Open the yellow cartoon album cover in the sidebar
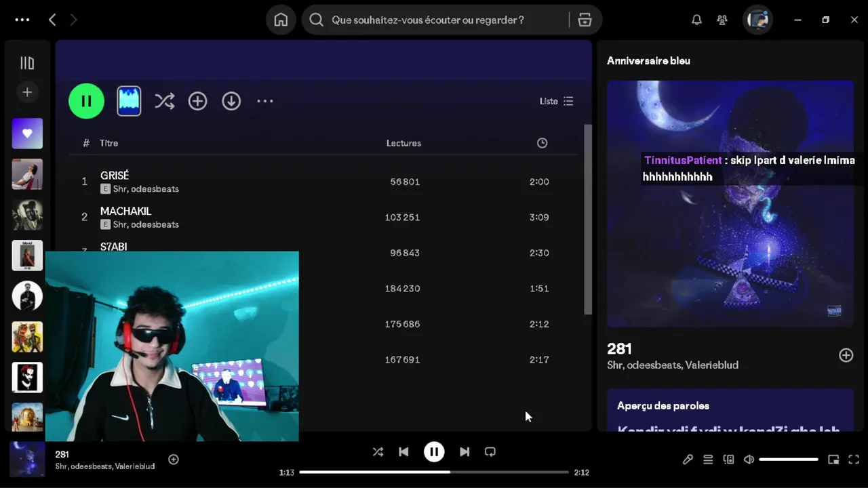The width and height of the screenshot is (868, 488). pos(27,337)
